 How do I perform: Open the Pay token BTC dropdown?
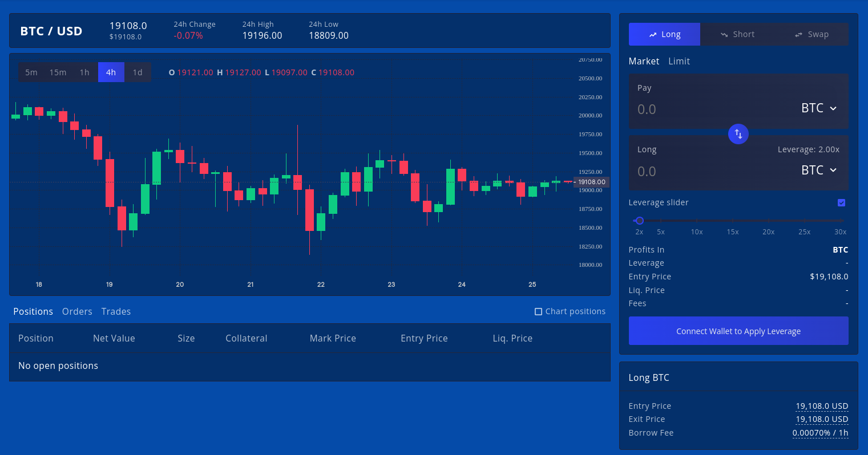(x=819, y=108)
